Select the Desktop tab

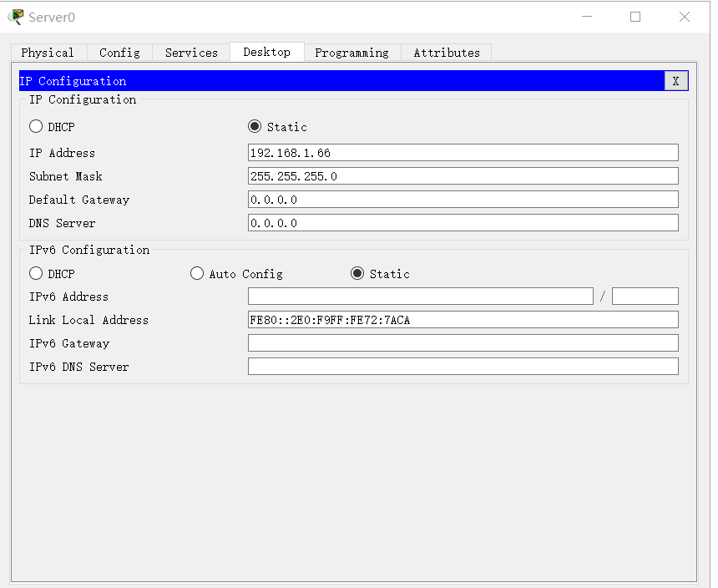[x=267, y=52]
